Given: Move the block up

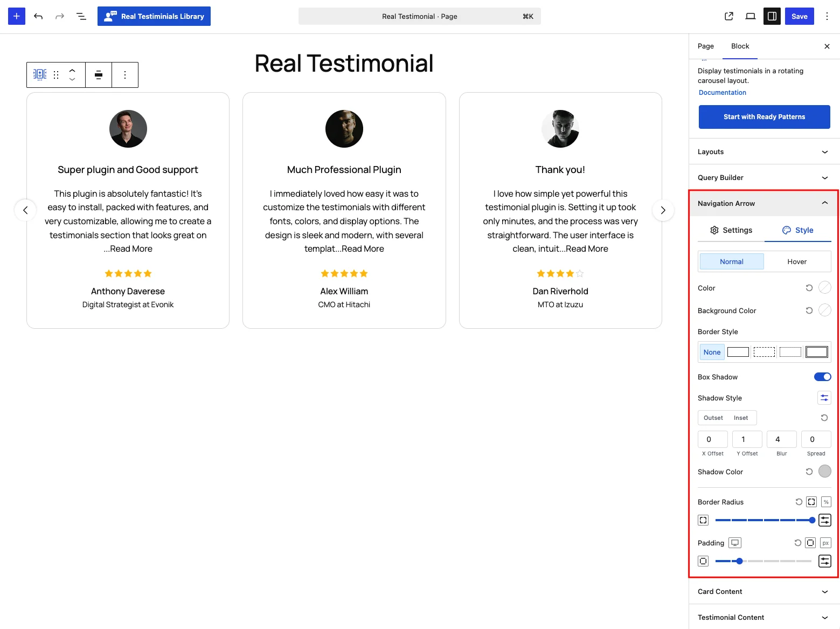Looking at the screenshot, I should click(x=72, y=70).
